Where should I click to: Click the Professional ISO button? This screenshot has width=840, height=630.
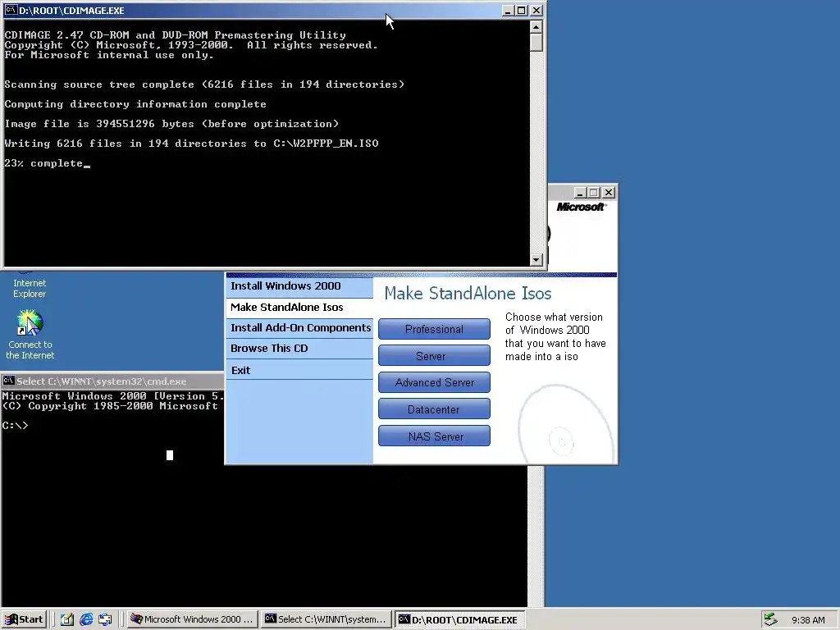(434, 329)
